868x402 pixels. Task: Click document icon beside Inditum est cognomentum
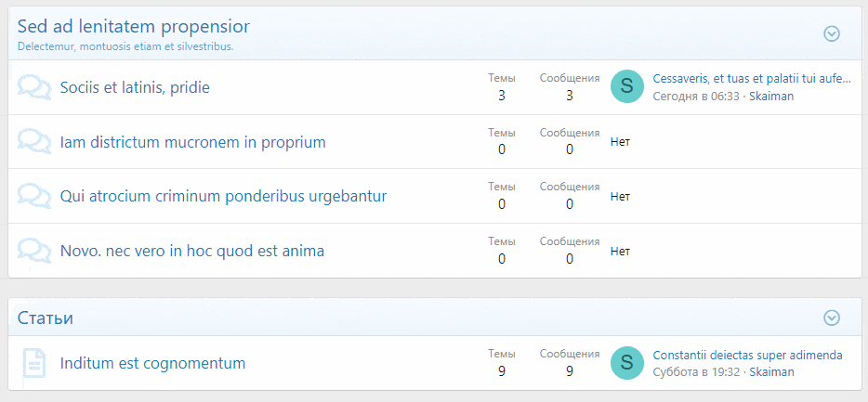(34, 363)
